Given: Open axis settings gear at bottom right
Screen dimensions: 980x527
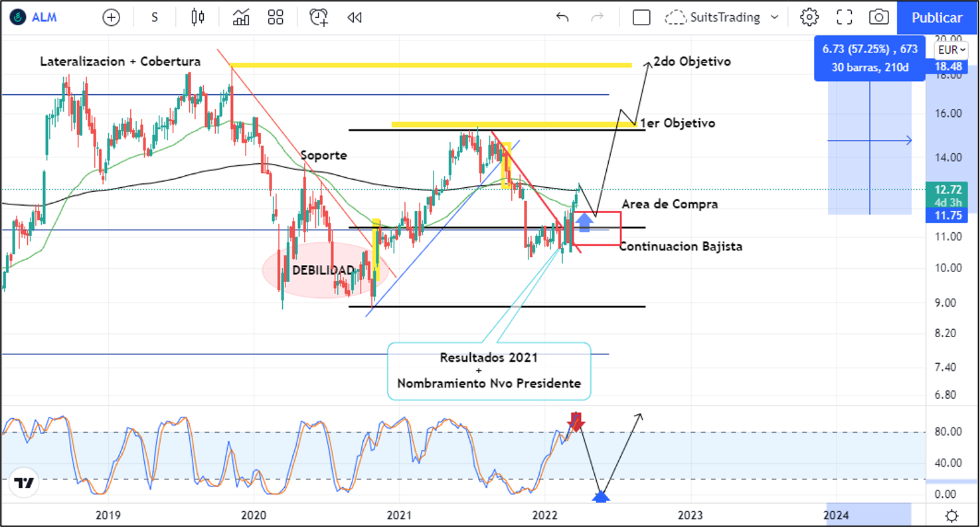Looking at the screenshot, I should pyautogui.click(x=951, y=516).
